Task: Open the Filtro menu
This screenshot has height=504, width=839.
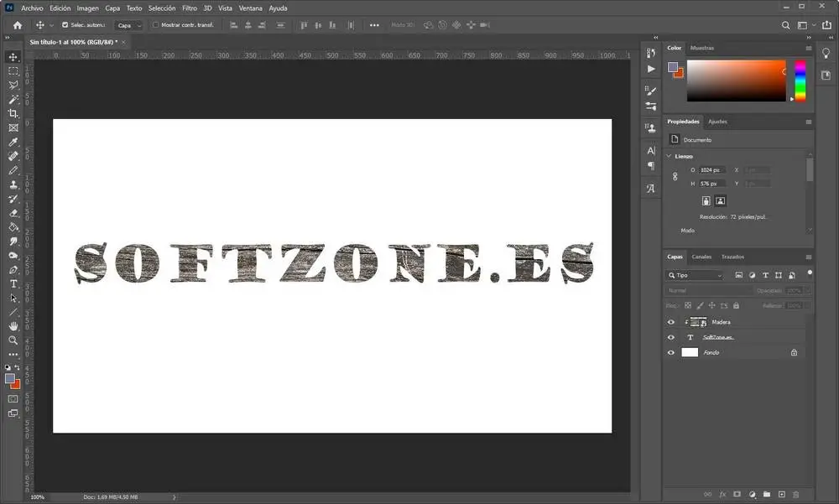Action: tap(190, 8)
